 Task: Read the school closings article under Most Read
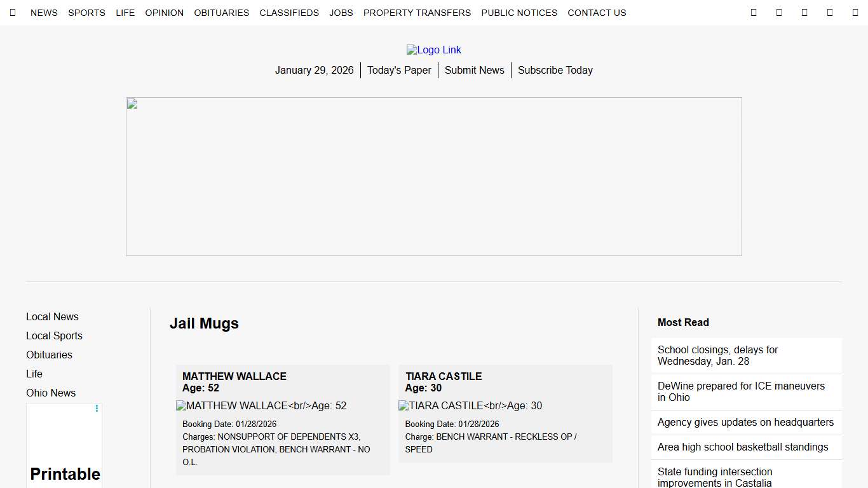(x=717, y=355)
